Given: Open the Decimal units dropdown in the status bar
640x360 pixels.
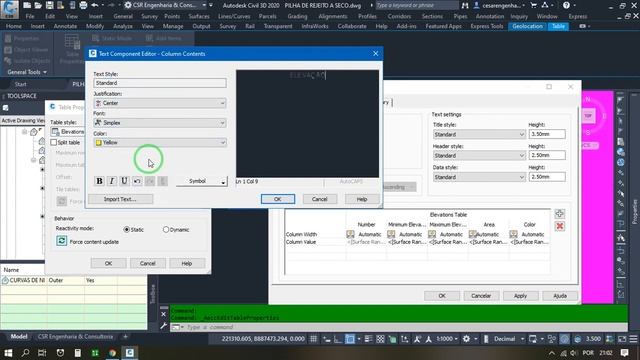Looking at the screenshot, I should click(x=509, y=339).
